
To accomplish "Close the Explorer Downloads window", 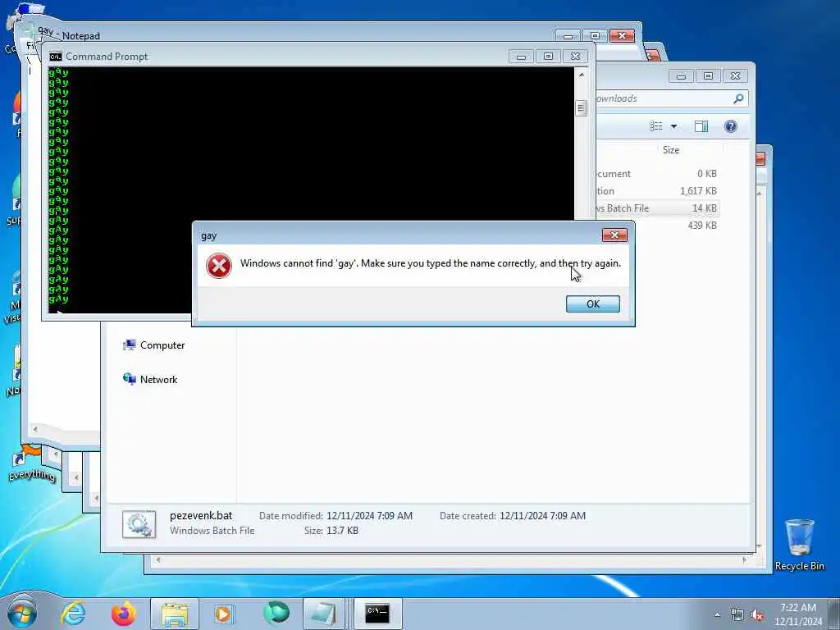I will 735,76.
